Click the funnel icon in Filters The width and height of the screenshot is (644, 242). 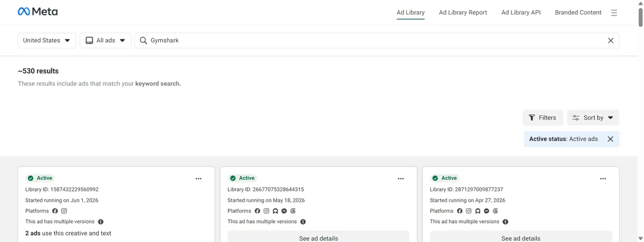click(x=532, y=118)
